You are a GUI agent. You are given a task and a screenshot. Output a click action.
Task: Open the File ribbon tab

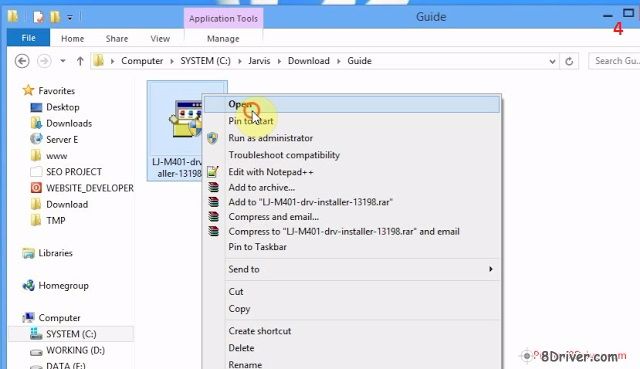tap(28, 38)
